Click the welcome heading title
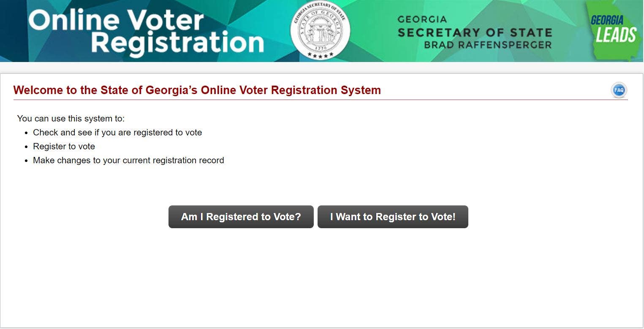 (197, 90)
